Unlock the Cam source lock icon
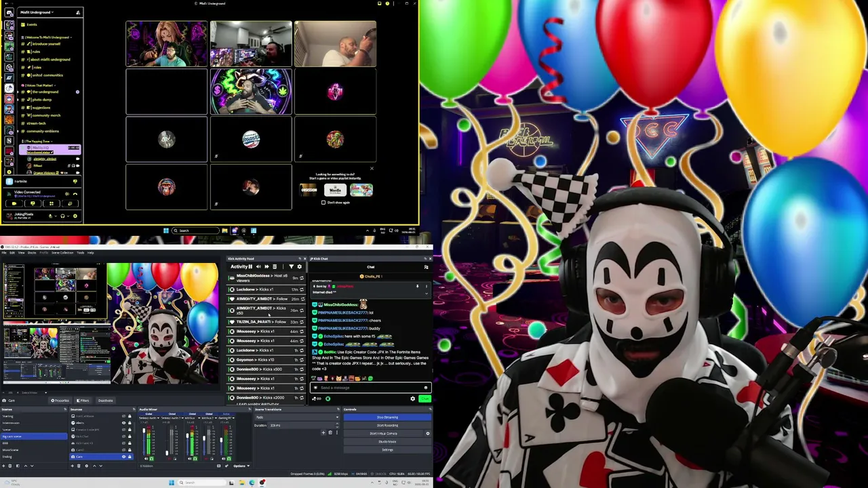The height and width of the screenshot is (488, 868). click(130, 457)
